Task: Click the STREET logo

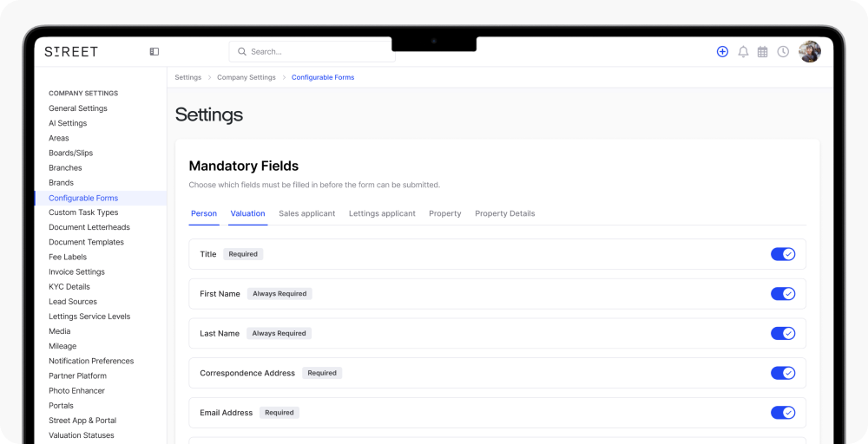Action: point(71,51)
